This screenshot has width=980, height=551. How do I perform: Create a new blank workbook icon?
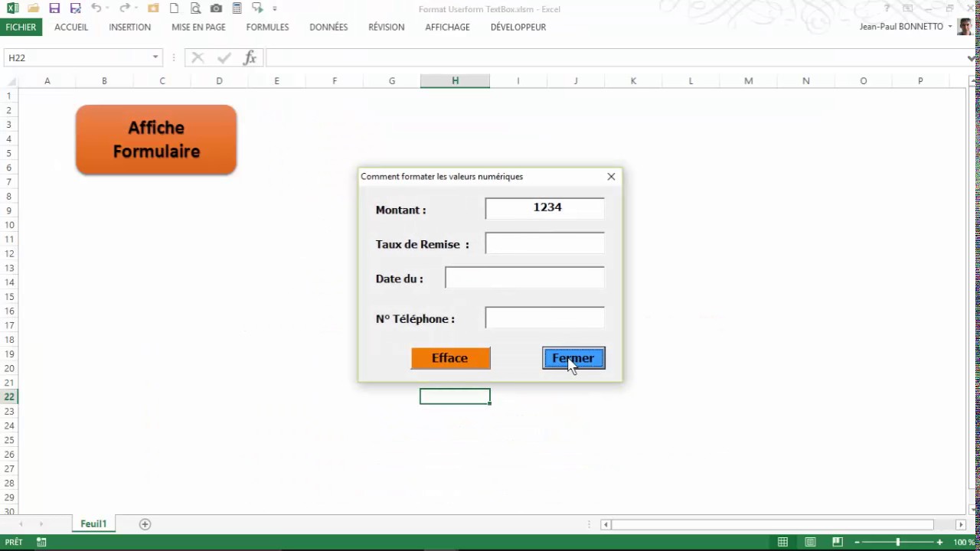click(x=175, y=8)
